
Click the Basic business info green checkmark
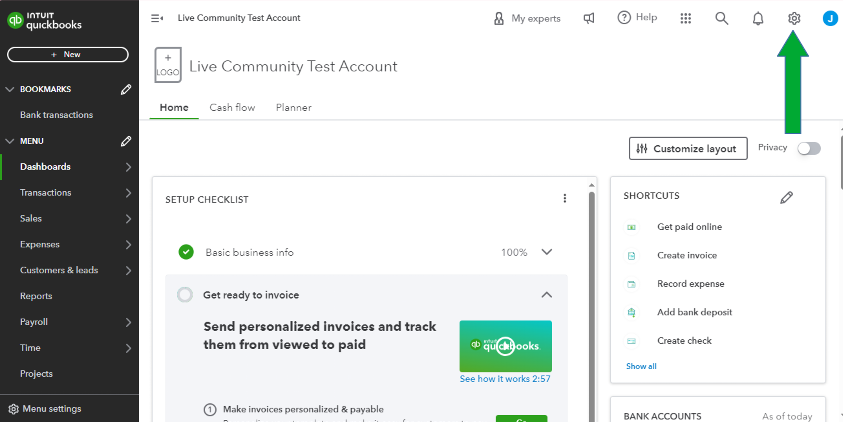[186, 252]
